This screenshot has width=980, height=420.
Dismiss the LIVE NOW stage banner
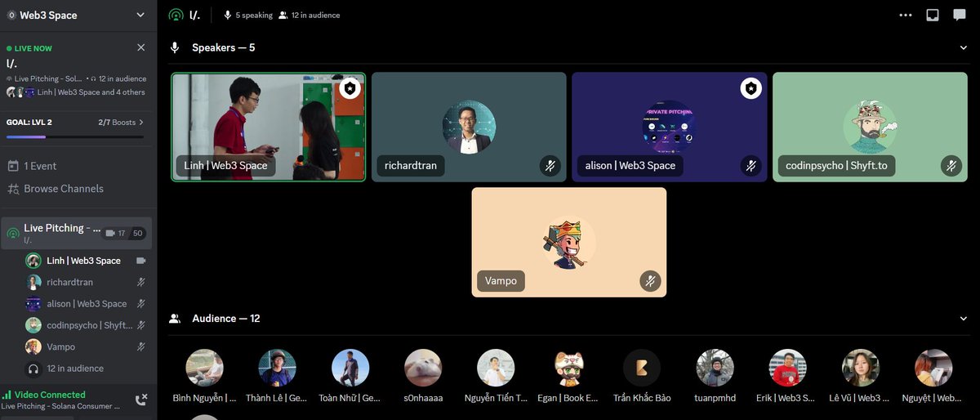click(141, 48)
